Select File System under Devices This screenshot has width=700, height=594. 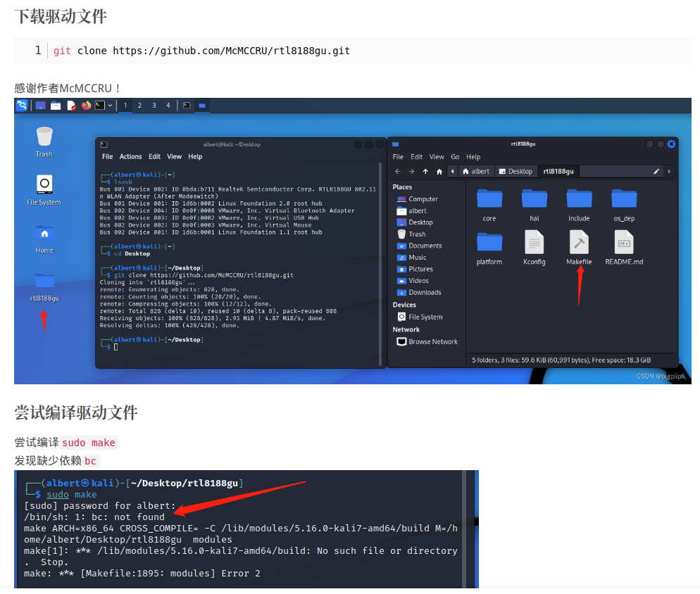coord(420,317)
